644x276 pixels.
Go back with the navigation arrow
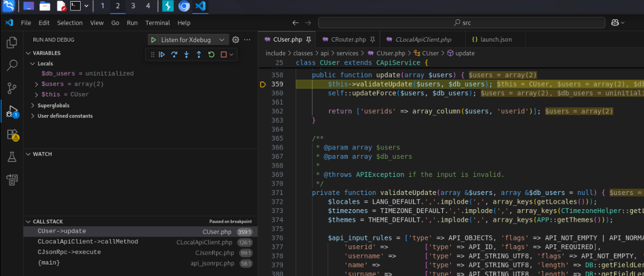(295, 23)
